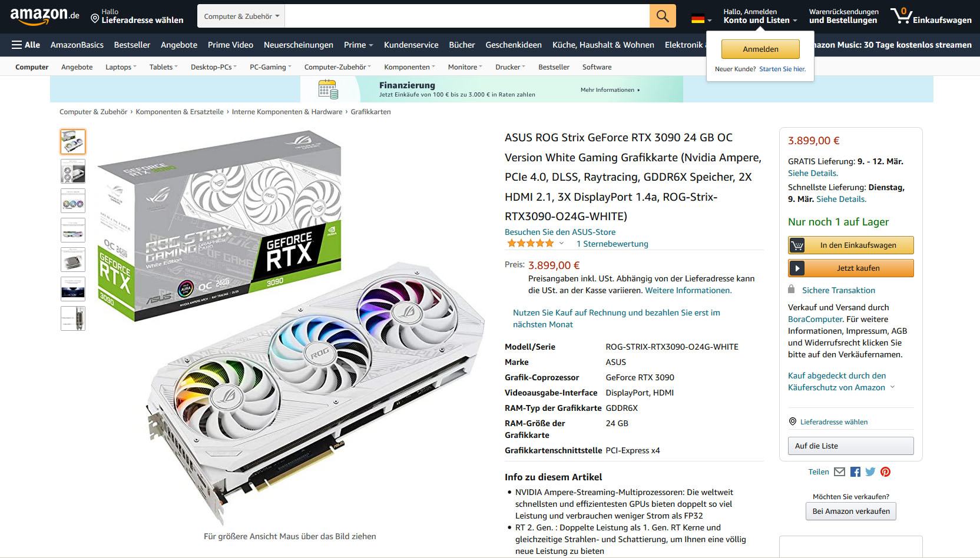
Task: Expand the Käuferschutz von Amazon details
Action: click(892, 387)
